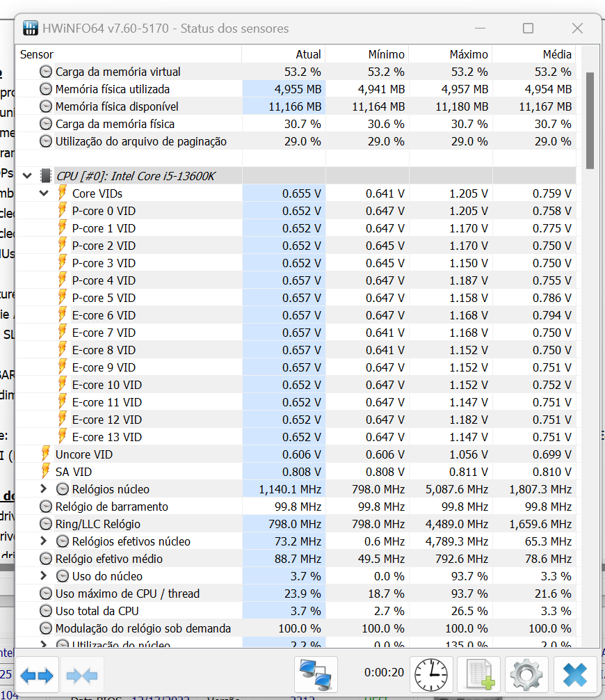Select the P-core 4 VID row

pyautogui.click(x=296, y=280)
